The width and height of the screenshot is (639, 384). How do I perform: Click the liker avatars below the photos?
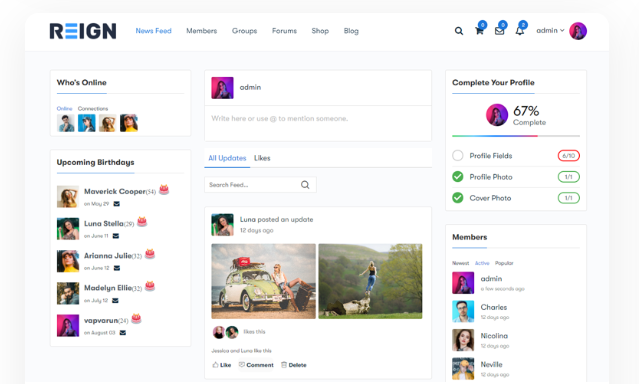[x=225, y=332]
